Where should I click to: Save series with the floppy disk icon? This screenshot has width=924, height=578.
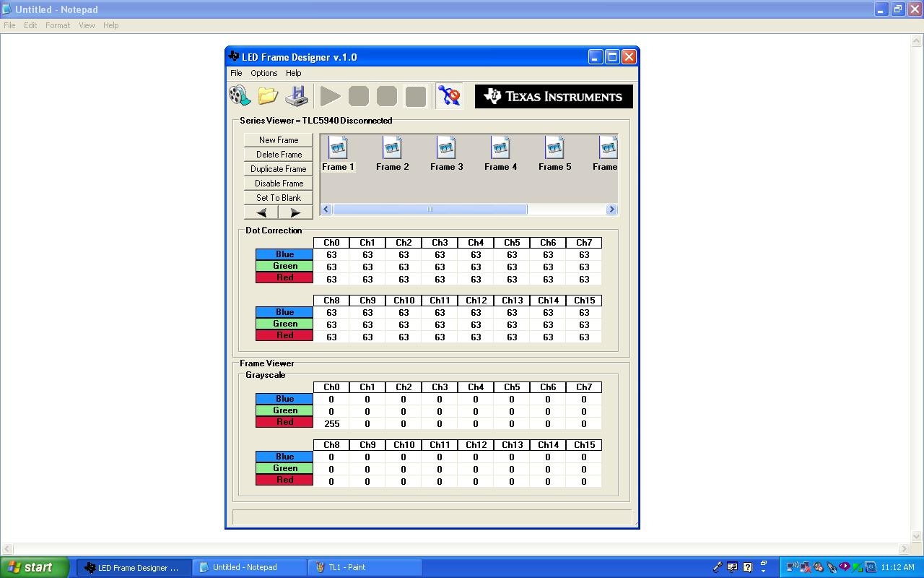click(x=296, y=95)
